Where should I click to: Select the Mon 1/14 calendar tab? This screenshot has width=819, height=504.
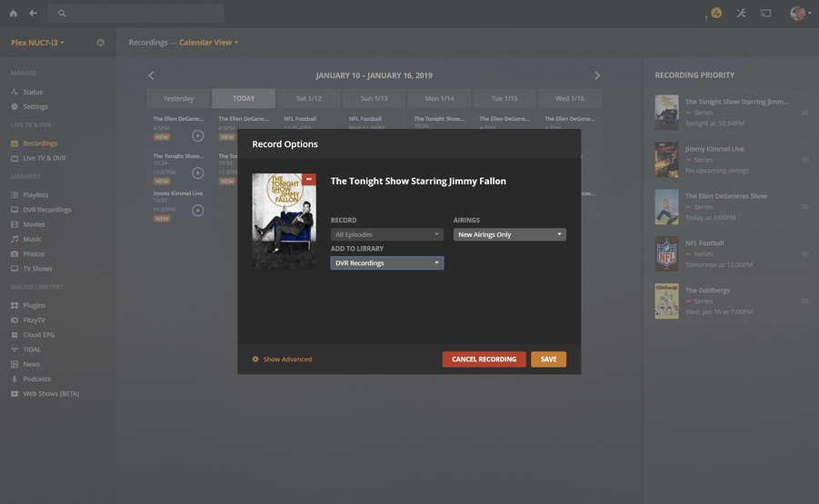[439, 98]
